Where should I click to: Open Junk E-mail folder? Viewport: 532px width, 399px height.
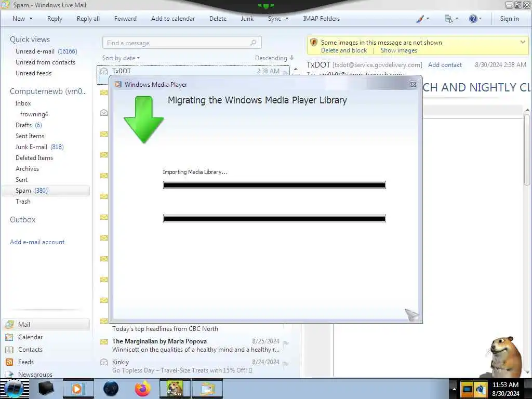39,147
